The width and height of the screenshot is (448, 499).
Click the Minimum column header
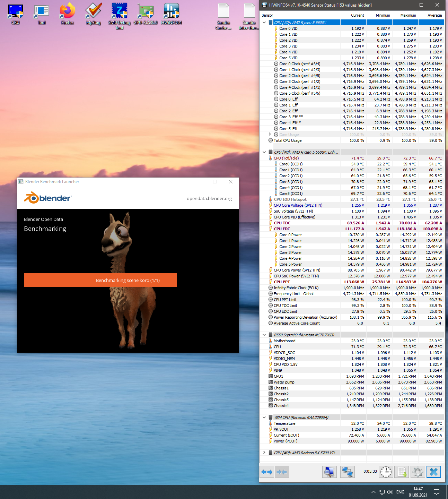coord(379,15)
